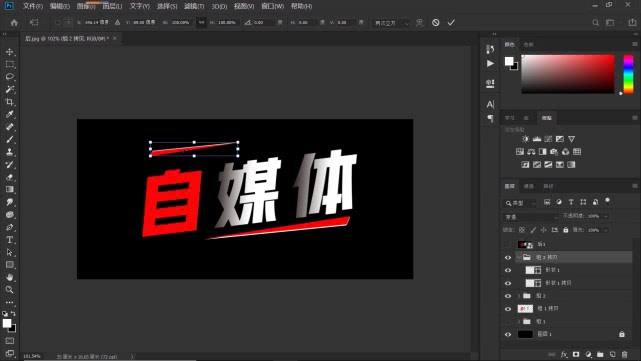Image resolution: width=641 pixels, height=361 pixels.
Task: Open the fill slider dropdown
Action: pos(606,230)
